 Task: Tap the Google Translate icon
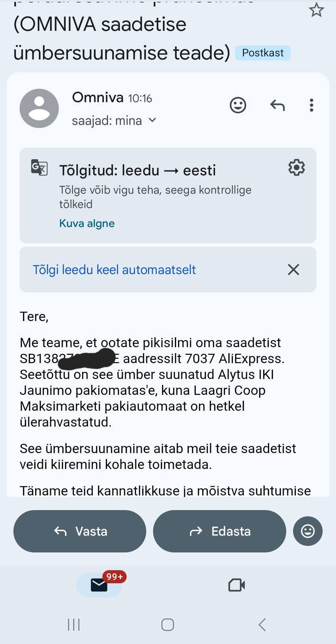pyautogui.click(x=39, y=167)
